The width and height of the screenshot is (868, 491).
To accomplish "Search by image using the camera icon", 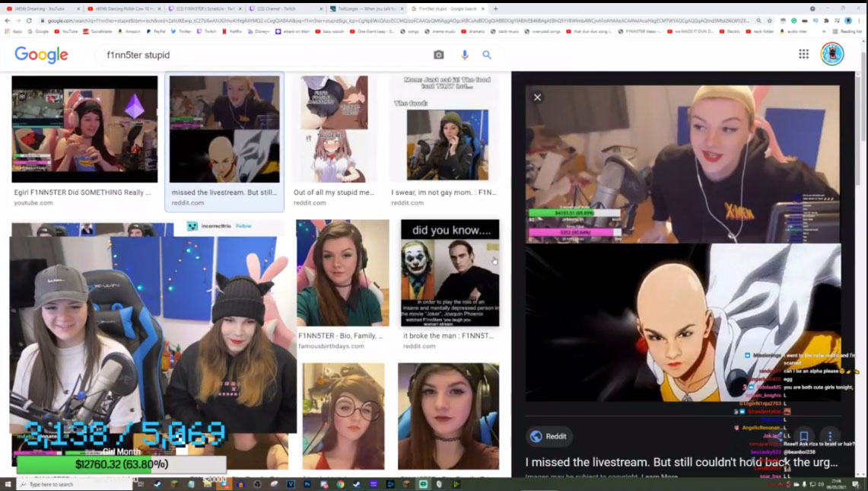I will (438, 55).
